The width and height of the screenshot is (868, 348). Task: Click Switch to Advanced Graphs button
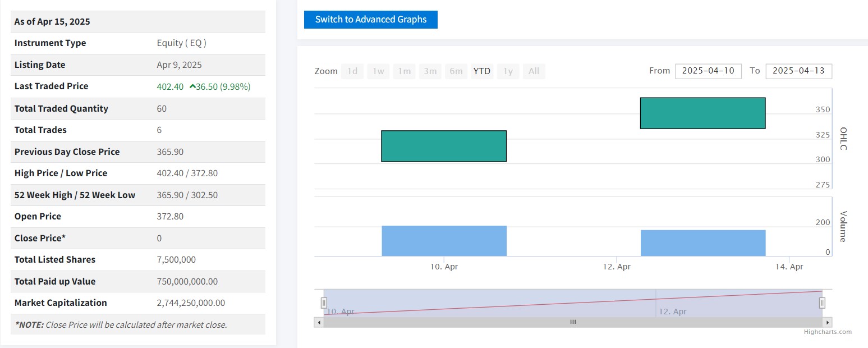(370, 20)
